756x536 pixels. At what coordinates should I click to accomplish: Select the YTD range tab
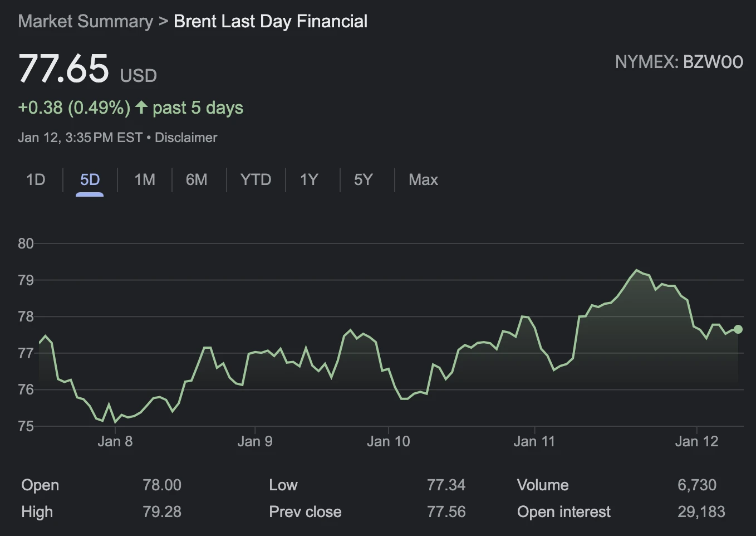(x=256, y=179)
